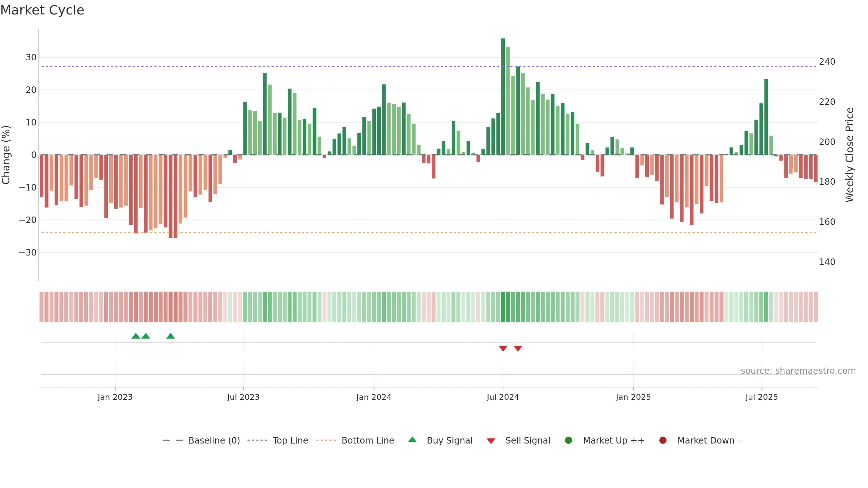
Task: Click the Market Cycle chart title
Action: [x=42, y=10]
